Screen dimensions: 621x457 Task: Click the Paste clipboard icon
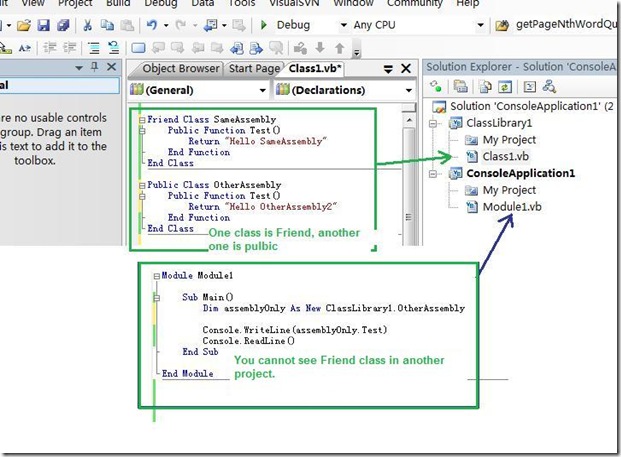pos(127,25)
